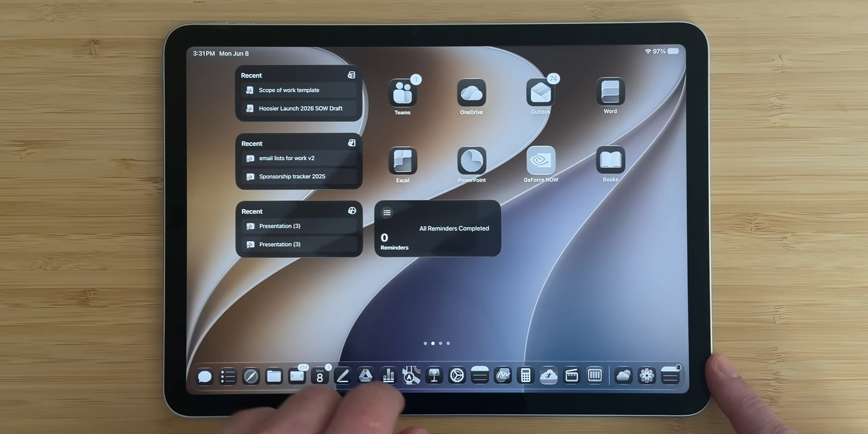Launch Pages from the dock
Screen dimensions: 868x434
(343, 376)
